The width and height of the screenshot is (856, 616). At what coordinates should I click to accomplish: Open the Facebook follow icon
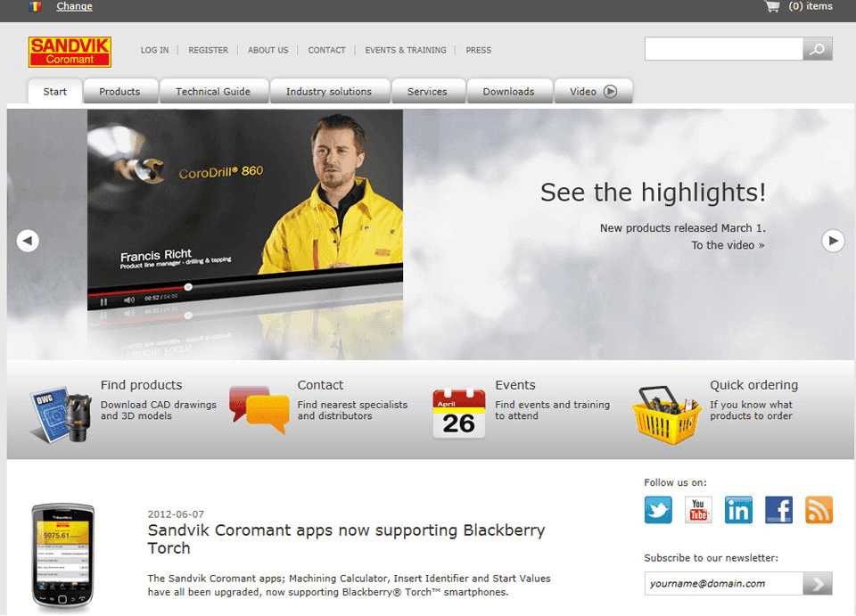point(778,510)
